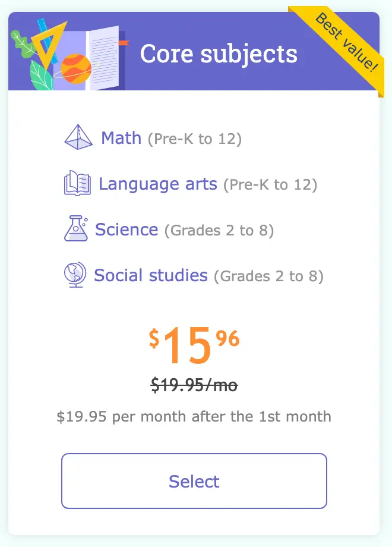Click the yellow triangle ruler graphic
392x547 pixels.
(x=49, y=45)
